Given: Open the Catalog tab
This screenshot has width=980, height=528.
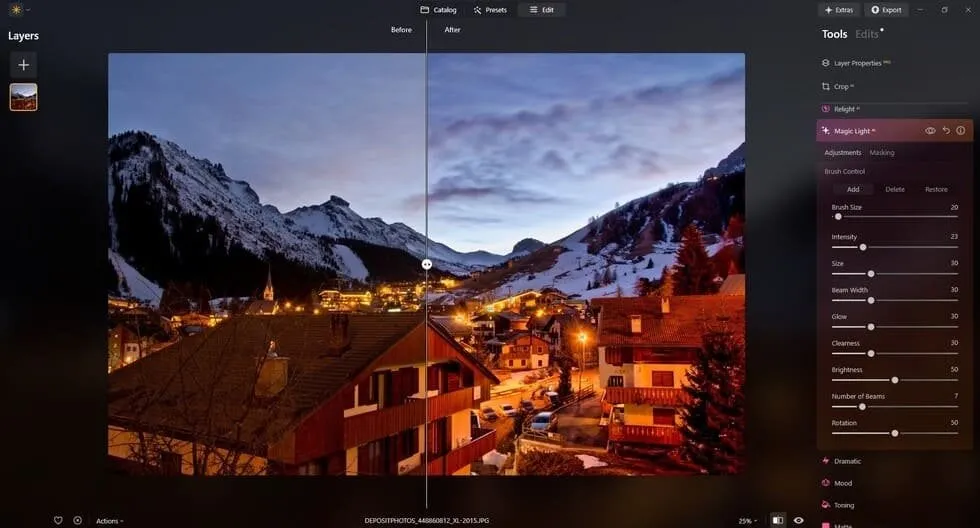Looking at the screenshot, I should pyautogui.click(x=438, y=10).
